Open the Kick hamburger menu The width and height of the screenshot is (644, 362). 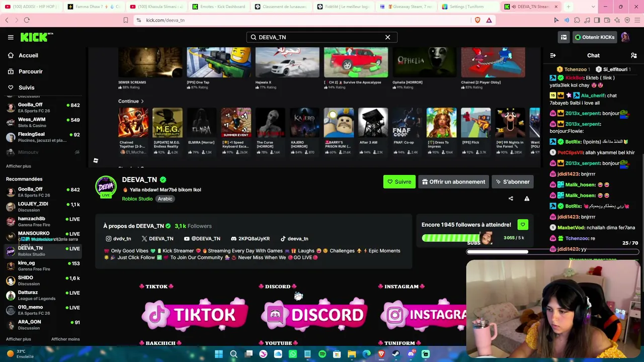[11, 37]
